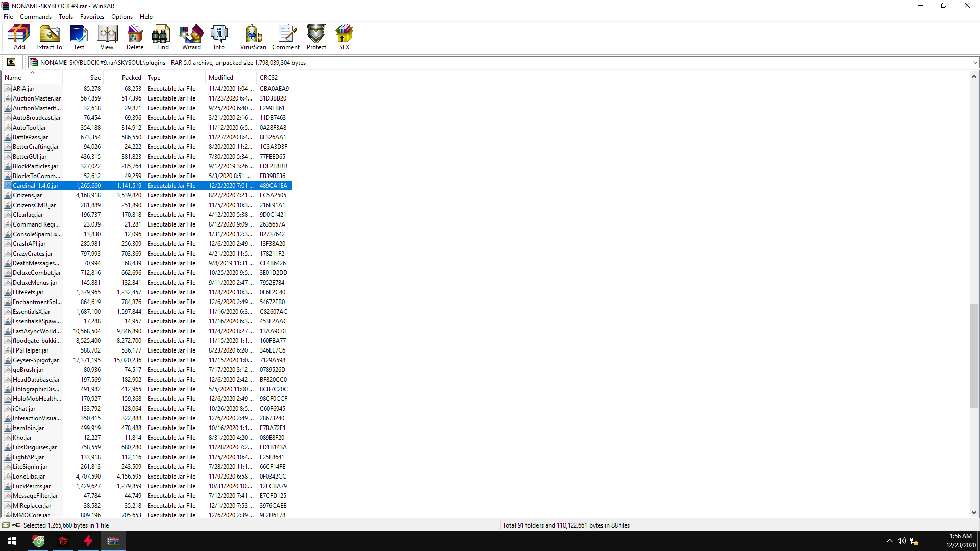Open the Find tool
The width and height of the screenshot is (980, 551).
click(163, 38)
